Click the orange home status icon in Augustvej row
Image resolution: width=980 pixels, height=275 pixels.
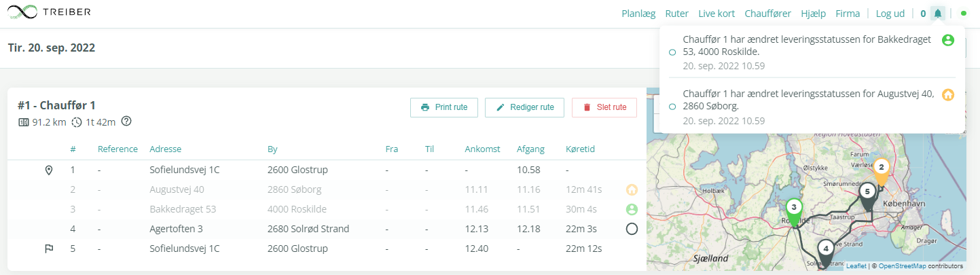click(x=632, y=189)
